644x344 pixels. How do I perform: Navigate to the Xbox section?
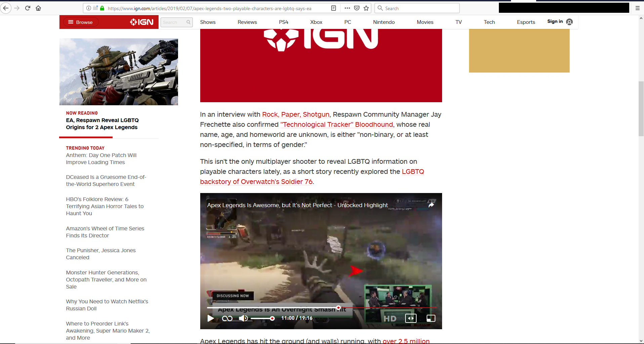(x=316, y=22)
